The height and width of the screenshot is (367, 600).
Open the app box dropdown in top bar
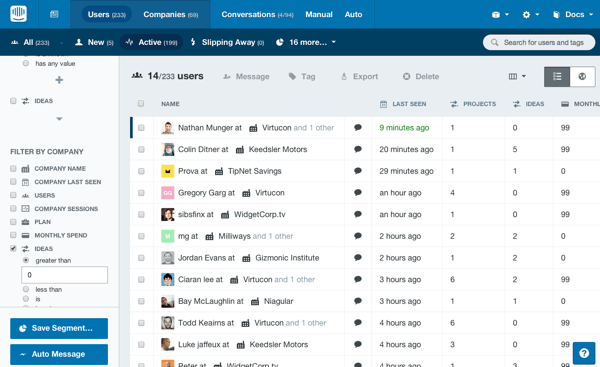point(500,15)
